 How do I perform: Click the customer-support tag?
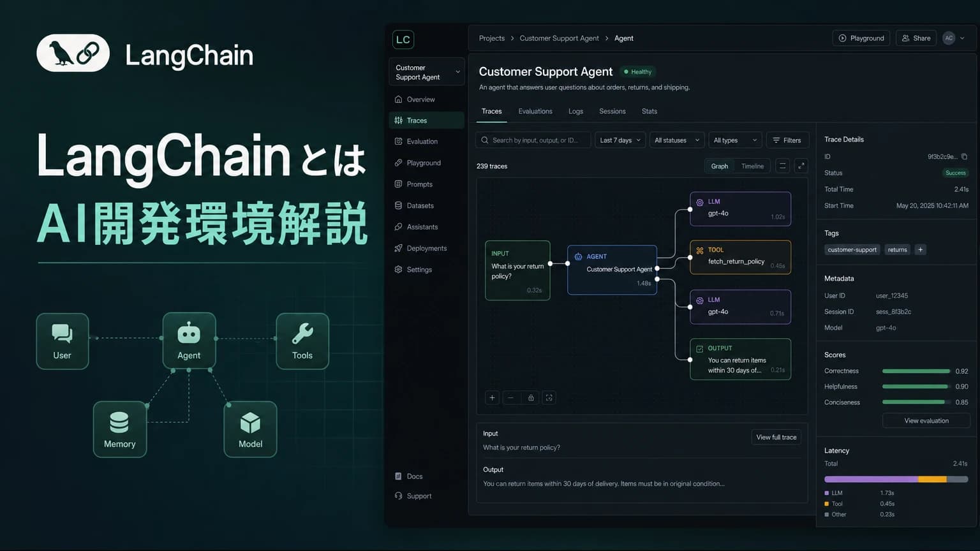(x=852, y=250)
